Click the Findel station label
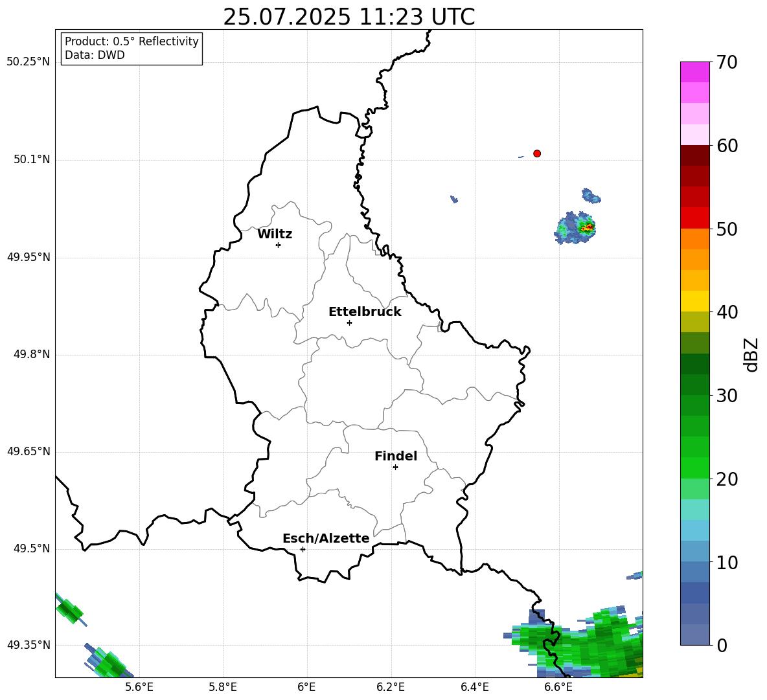 [396, 456]
